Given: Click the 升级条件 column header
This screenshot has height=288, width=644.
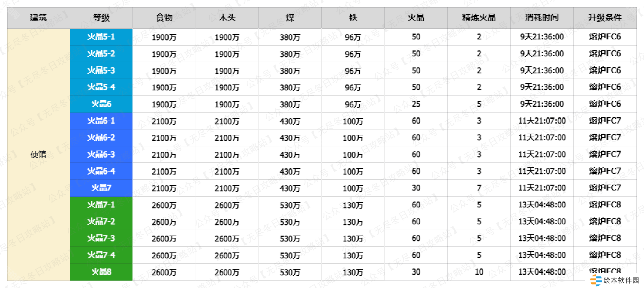Looking at the screenshot, I should [605, 18].
